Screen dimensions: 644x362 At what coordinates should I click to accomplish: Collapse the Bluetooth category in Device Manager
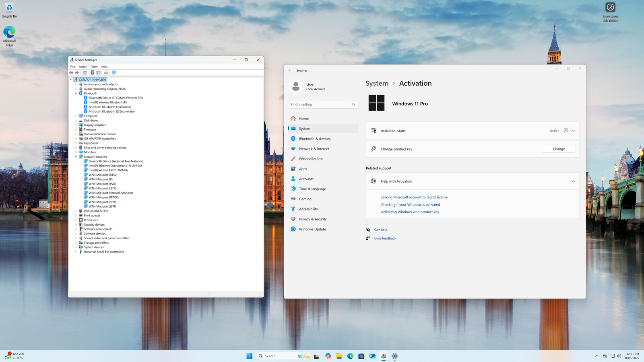tap(76, 93)
